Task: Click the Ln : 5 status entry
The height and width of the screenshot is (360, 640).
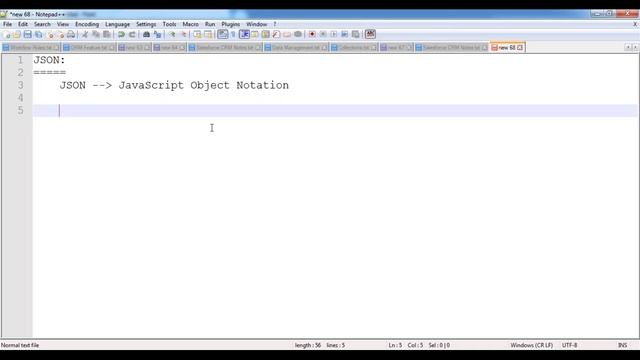Action: (x=395, y=345)
